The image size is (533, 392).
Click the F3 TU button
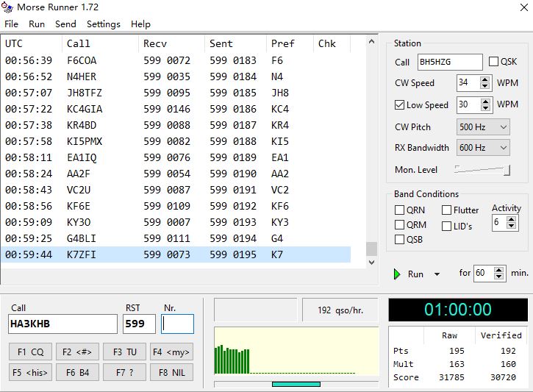point(124,352)
